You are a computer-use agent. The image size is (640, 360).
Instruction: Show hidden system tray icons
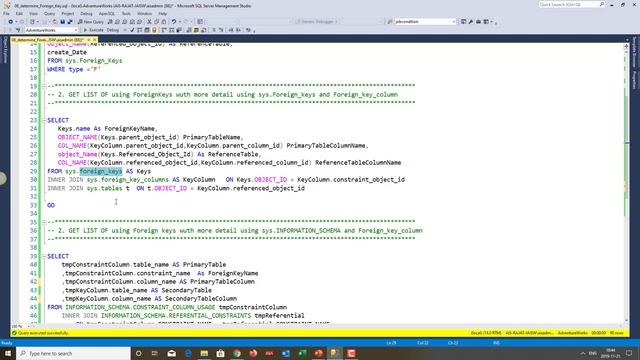click(x=582, y=353)
